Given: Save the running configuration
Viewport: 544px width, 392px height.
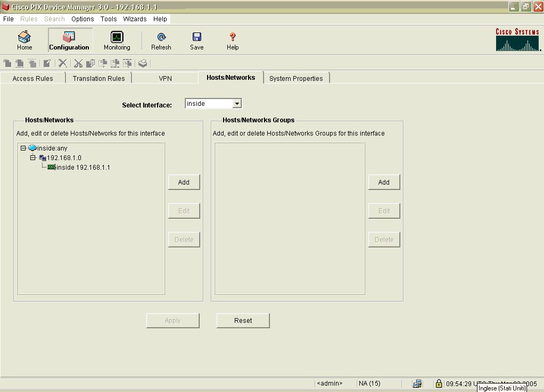Looking at the screenshot, I should [197, 40].
